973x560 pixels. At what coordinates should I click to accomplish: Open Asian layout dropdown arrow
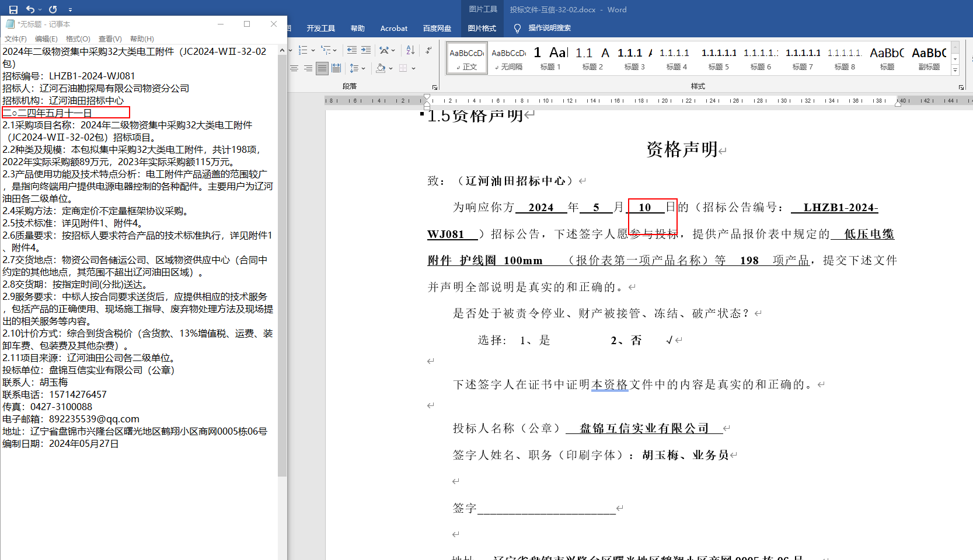click(393, 50)
